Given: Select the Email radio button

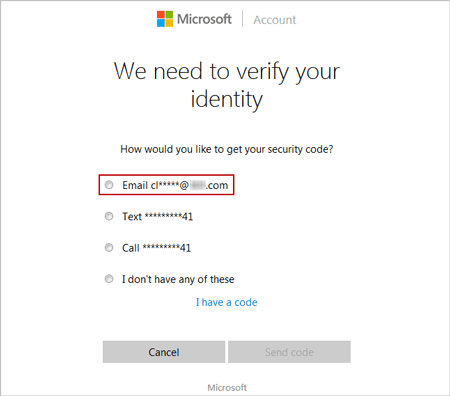Looking at the screenshot, I should [109, 185].
